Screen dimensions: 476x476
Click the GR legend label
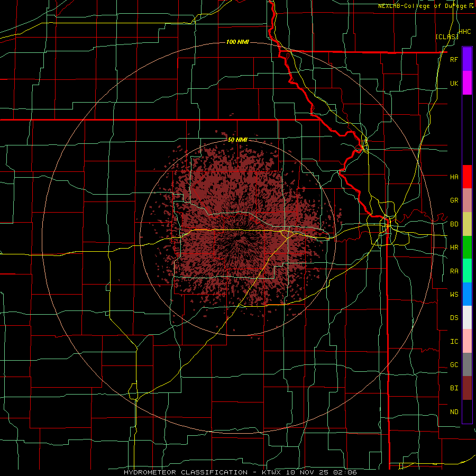[454, 200]
